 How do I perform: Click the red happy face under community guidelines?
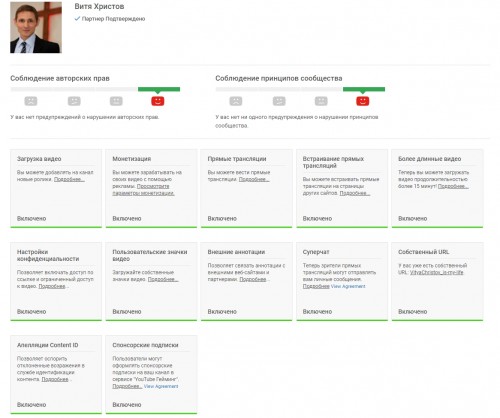[x=363, y=101]
